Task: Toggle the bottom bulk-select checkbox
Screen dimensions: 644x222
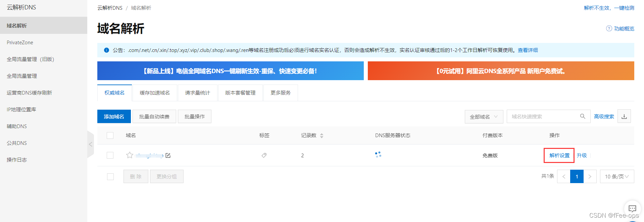Action: (110, 176)
